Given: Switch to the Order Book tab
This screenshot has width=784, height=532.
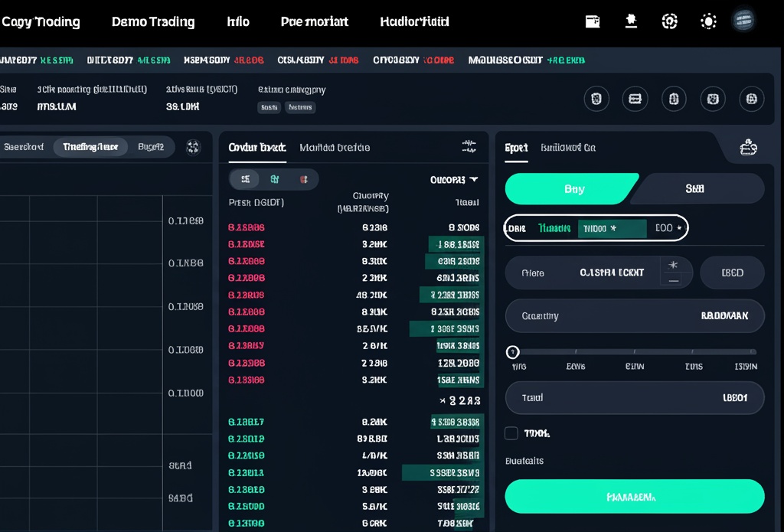Looking at the screenshot, I should tap(257, 148).
